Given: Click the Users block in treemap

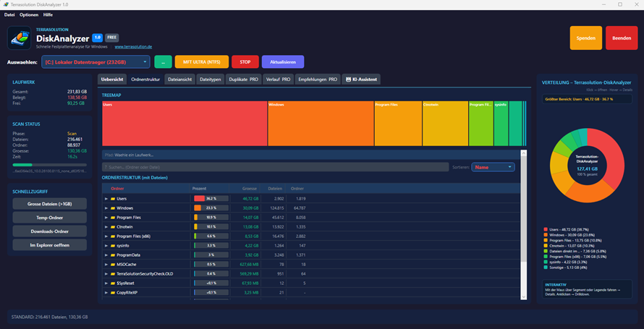Looking at the screenshot, I should tap(185, 124).
